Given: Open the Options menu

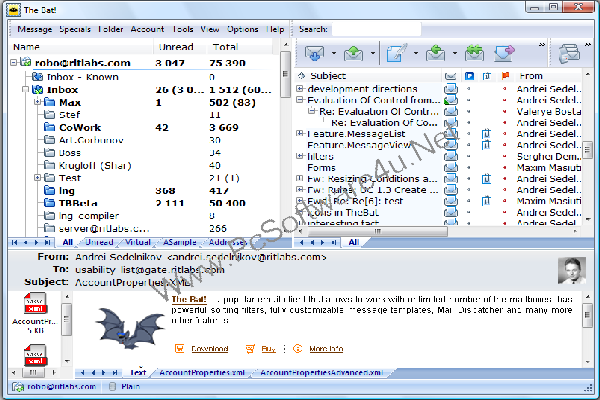Looking at the screenshot, I should pos(243,29).
